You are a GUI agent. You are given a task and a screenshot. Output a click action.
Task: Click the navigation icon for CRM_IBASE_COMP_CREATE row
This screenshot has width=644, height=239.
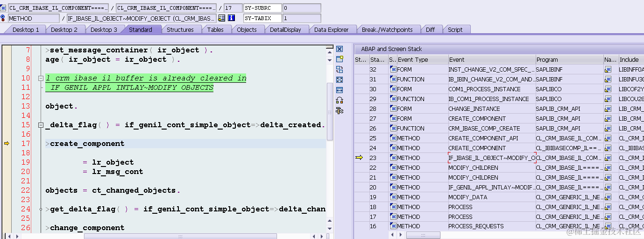(x=608, y=128)
